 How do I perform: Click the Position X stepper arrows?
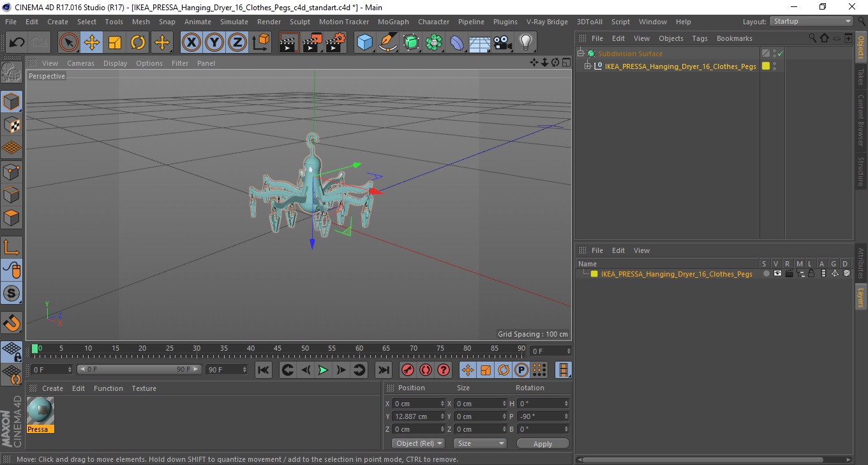[x=442, y=404]
